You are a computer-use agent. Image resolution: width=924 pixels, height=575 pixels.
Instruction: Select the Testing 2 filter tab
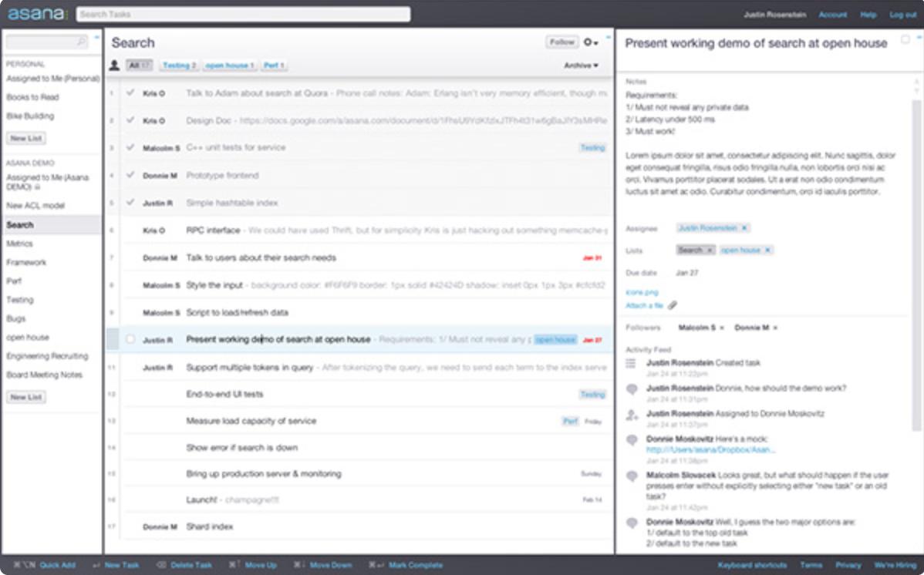179,66
